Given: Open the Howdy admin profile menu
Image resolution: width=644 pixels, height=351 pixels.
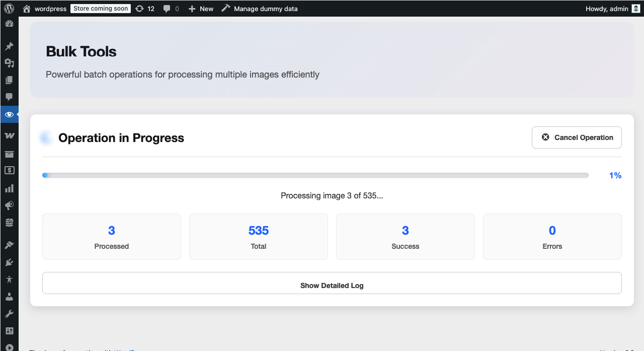Looking at the screenshot, I should tap(612, 8).
